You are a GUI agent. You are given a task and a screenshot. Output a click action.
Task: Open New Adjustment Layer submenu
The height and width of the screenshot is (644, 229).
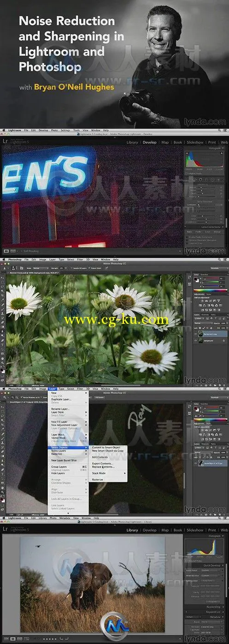pos(69,425)
